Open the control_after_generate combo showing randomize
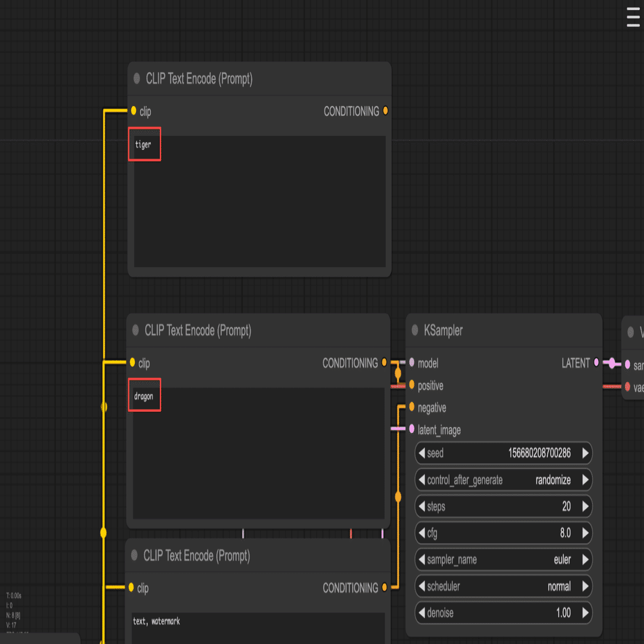 pos(503,479)
